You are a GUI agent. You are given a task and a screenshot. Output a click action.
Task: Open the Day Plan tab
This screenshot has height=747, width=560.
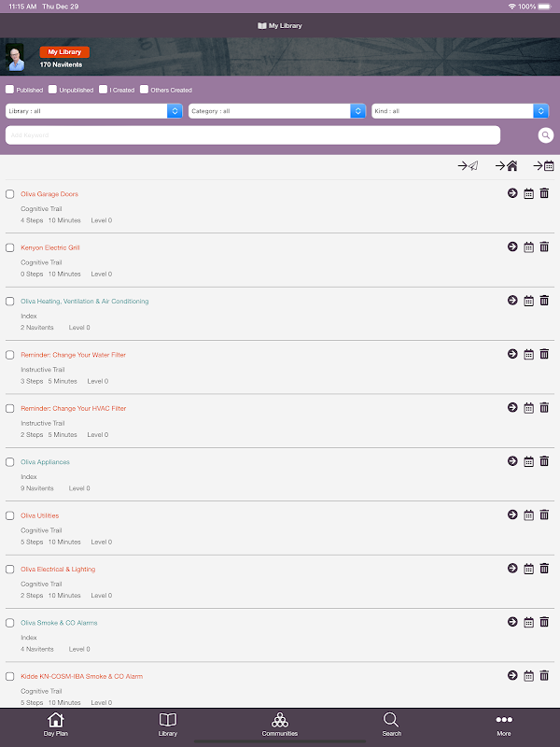(x=56, y=725)
